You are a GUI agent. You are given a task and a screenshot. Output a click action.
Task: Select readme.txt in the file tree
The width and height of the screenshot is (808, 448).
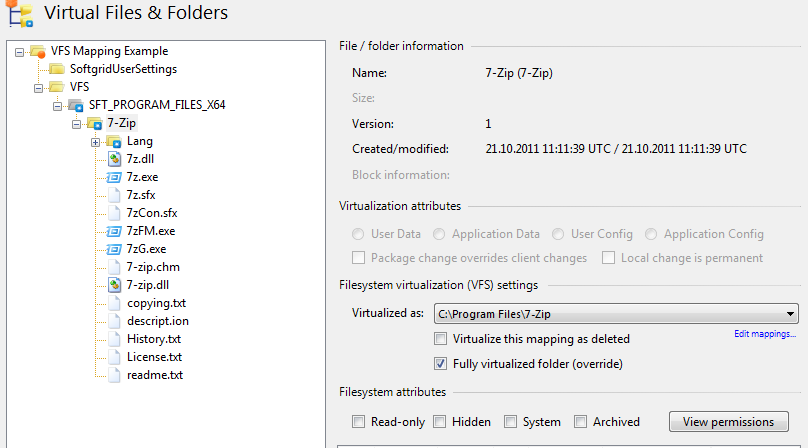(x=154, y=375)
